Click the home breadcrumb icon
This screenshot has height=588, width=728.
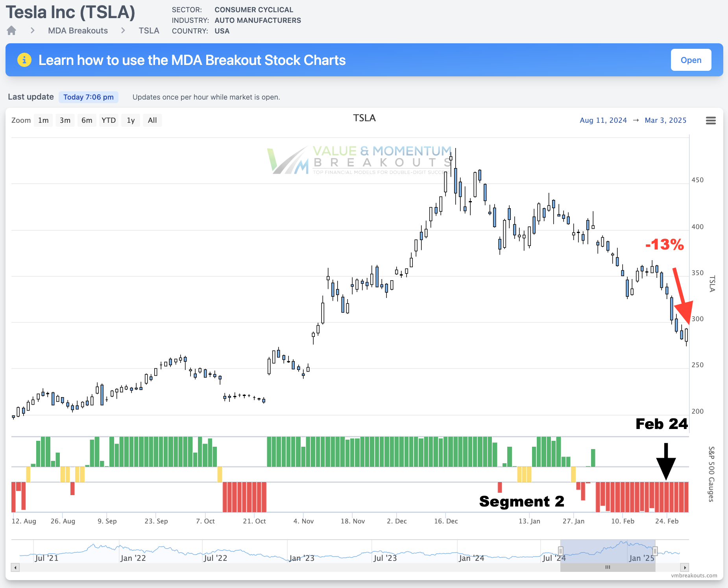(11, 30)
